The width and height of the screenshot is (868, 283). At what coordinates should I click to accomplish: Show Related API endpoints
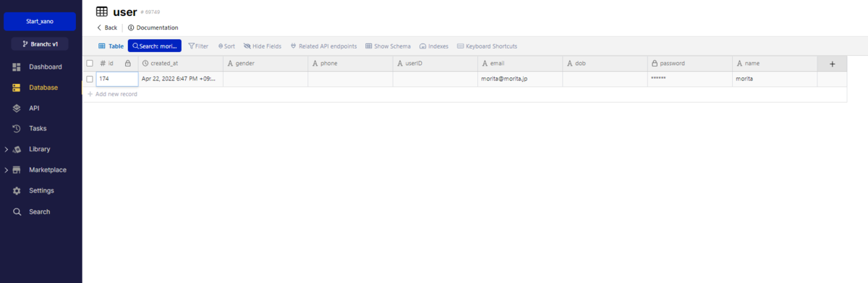tap(323, 46)
